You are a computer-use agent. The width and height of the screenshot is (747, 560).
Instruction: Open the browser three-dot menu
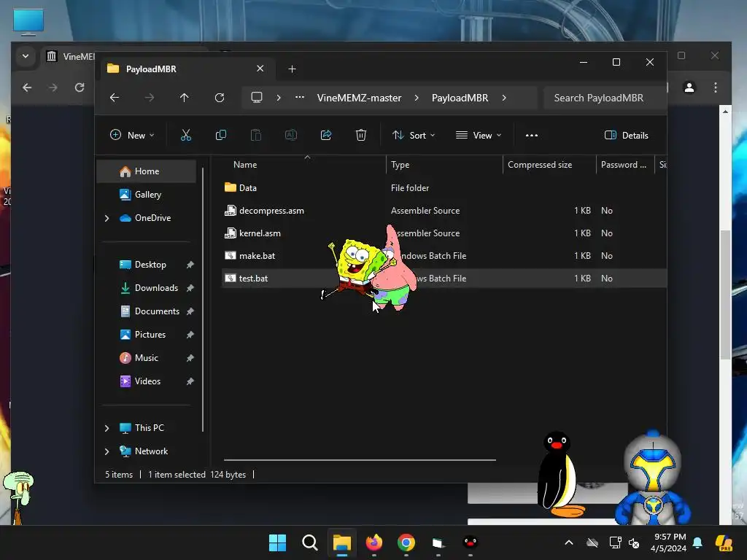[716, 87]
